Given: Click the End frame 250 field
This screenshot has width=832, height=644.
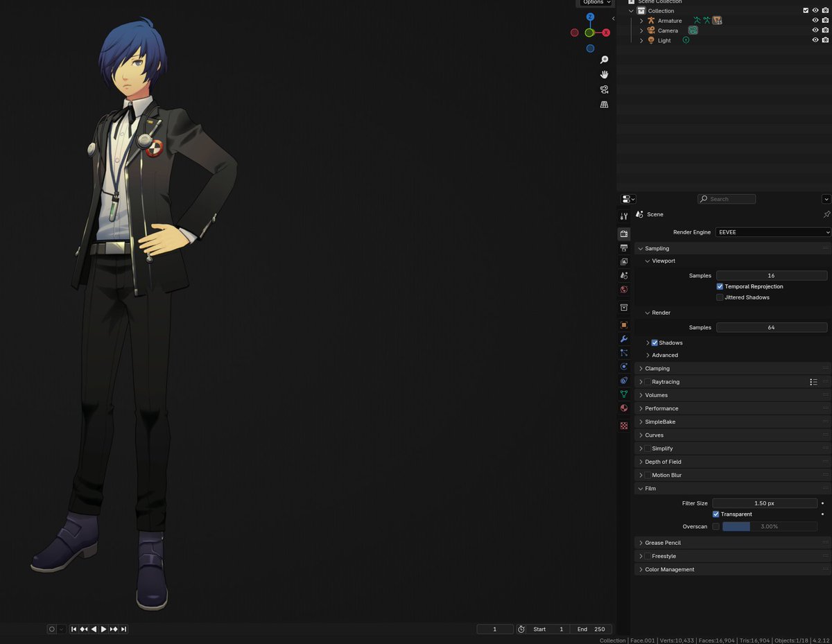Looking at the screenshot, I should click(x=591, y=629).
